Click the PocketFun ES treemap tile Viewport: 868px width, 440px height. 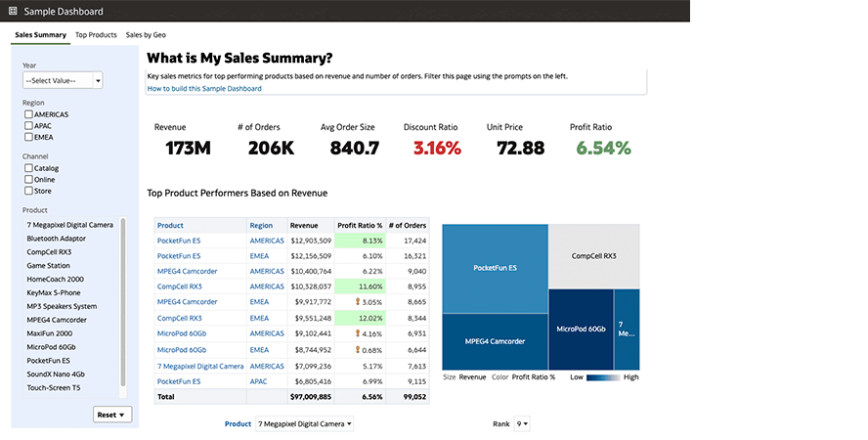tap(495, 269)
